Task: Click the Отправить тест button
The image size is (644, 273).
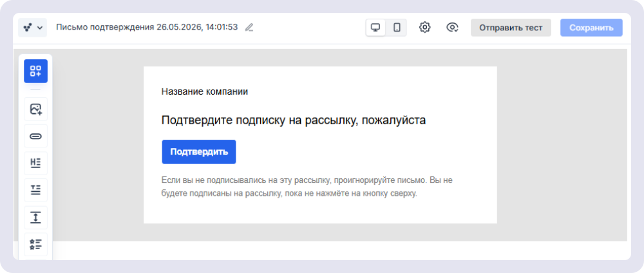Action: [x=511, y=28]
